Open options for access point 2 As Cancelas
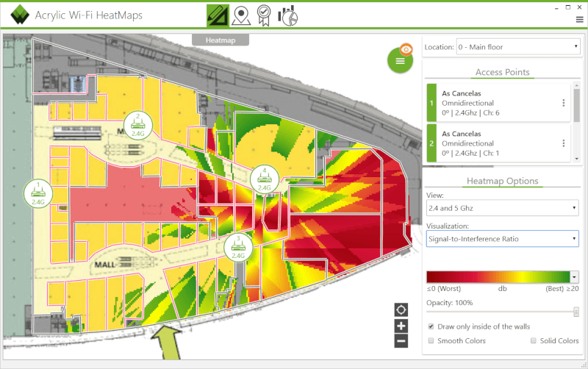The height and width of the screenshot is (369, 588). click(563, 143)
